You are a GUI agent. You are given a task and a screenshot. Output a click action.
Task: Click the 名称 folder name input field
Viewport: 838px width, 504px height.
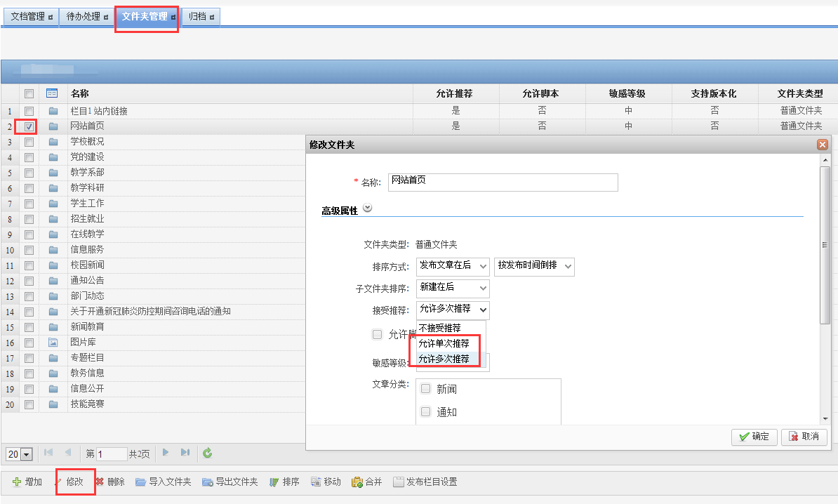[x=503, y=182]
